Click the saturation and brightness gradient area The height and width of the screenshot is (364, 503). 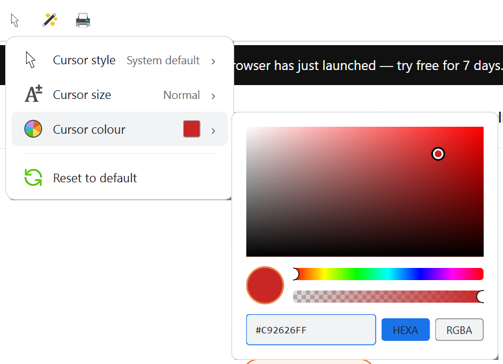tap(365, 192)
